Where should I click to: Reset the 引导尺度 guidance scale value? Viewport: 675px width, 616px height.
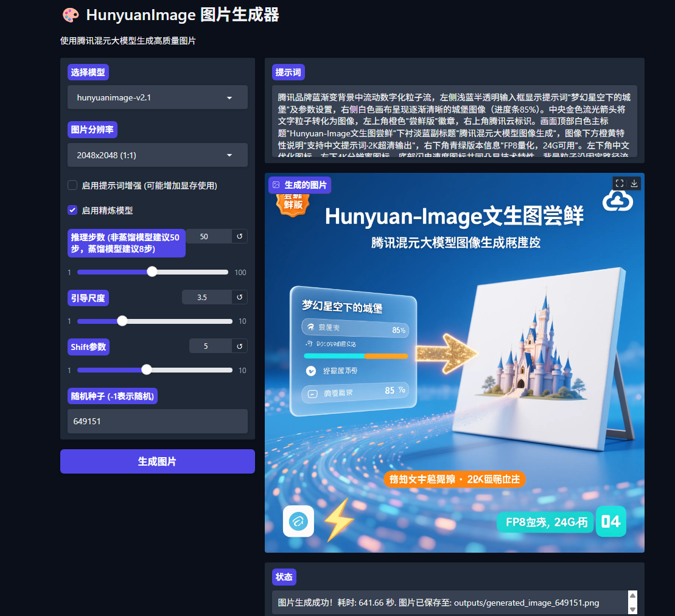pos(239,297)
